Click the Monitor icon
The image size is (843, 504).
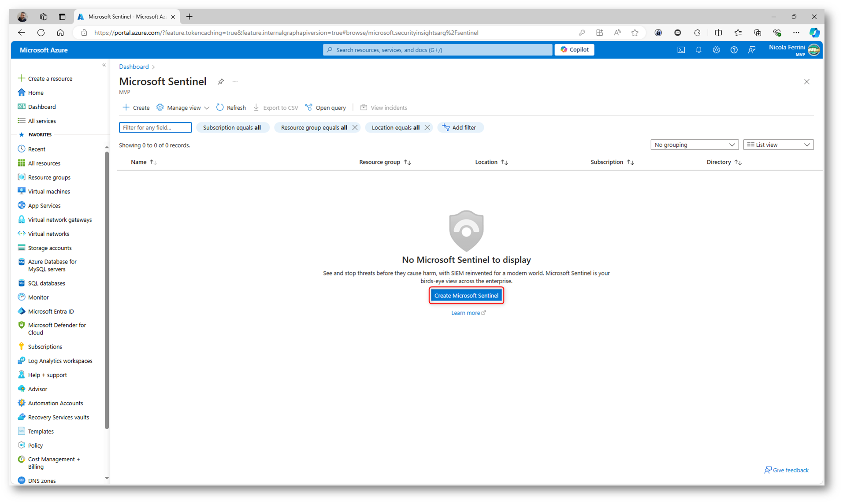click(x=21, y=297)
